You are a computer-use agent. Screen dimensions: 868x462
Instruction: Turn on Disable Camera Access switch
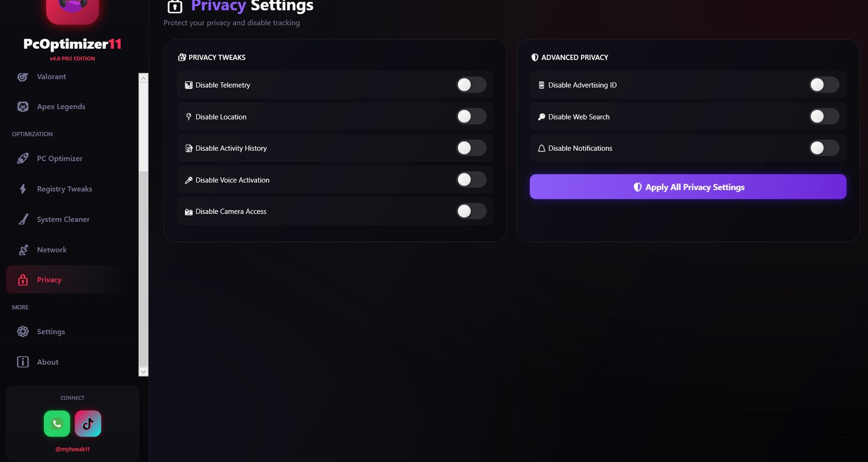pos(471,211)
